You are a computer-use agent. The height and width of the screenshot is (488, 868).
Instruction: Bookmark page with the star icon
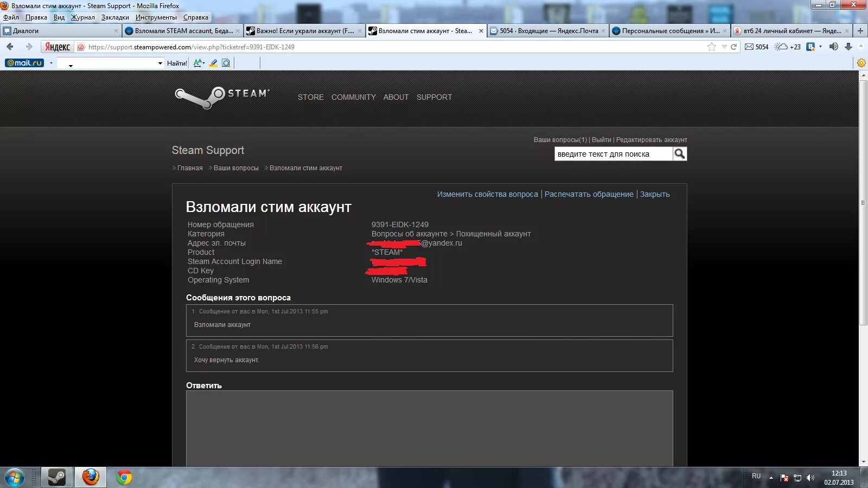click(x=712, y=47)
